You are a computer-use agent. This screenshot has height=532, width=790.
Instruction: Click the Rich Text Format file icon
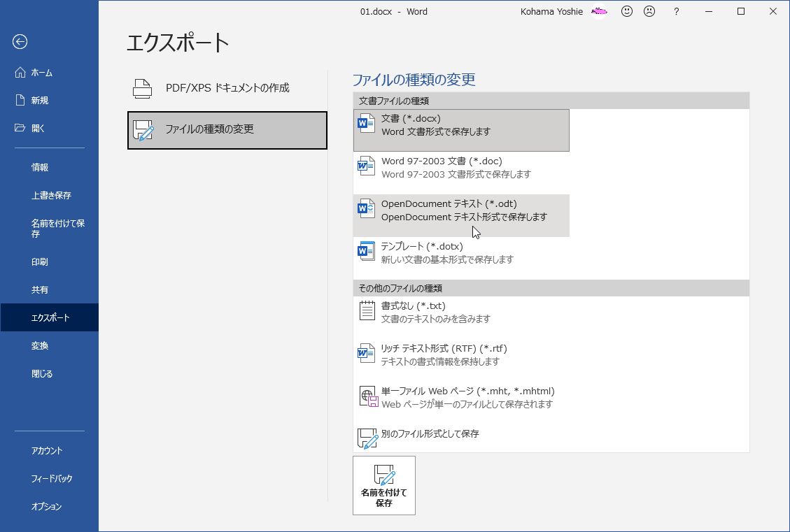click(x=366, y=353)
